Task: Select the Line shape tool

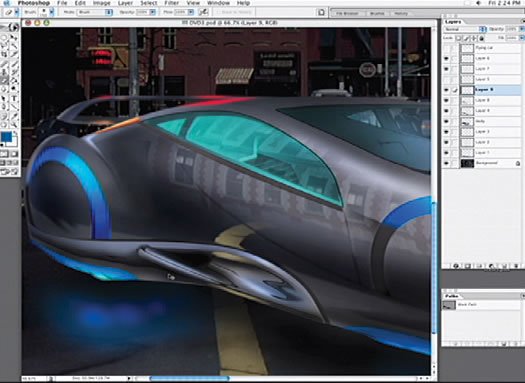Action: (x=14, y=107)
